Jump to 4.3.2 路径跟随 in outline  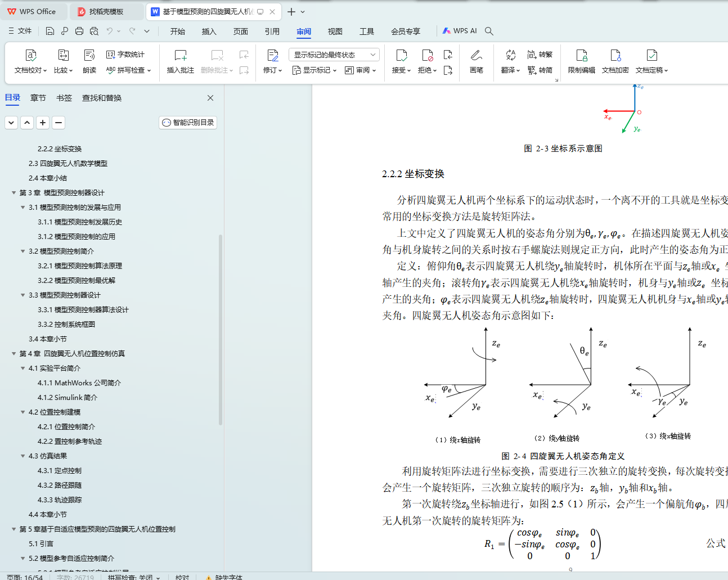coord(60,485)
